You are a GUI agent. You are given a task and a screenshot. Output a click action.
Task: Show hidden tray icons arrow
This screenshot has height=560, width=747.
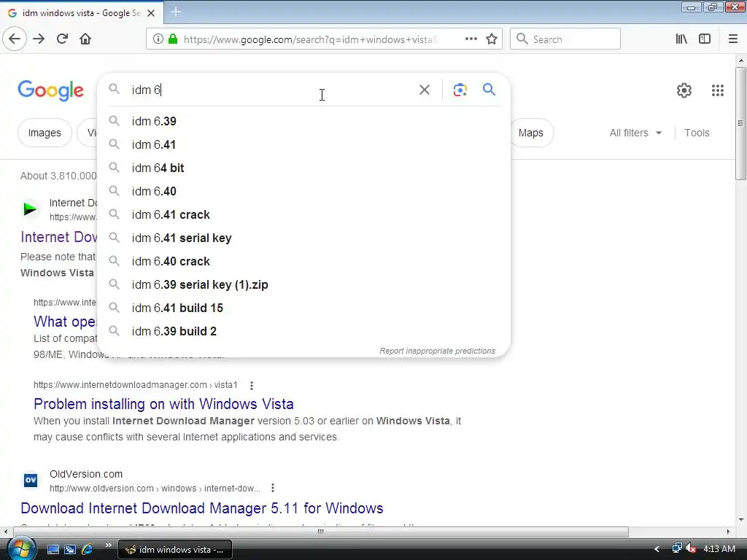[x=657, y=549]
